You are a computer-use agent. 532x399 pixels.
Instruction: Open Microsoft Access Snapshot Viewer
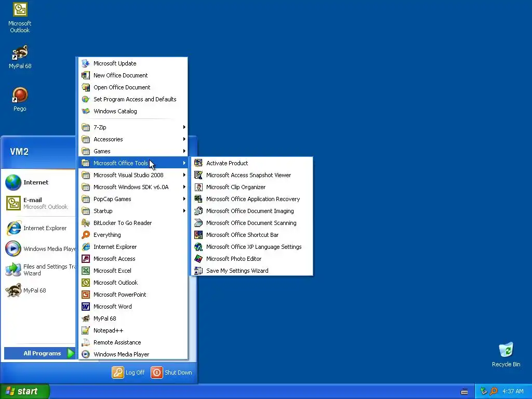(252, 175)
